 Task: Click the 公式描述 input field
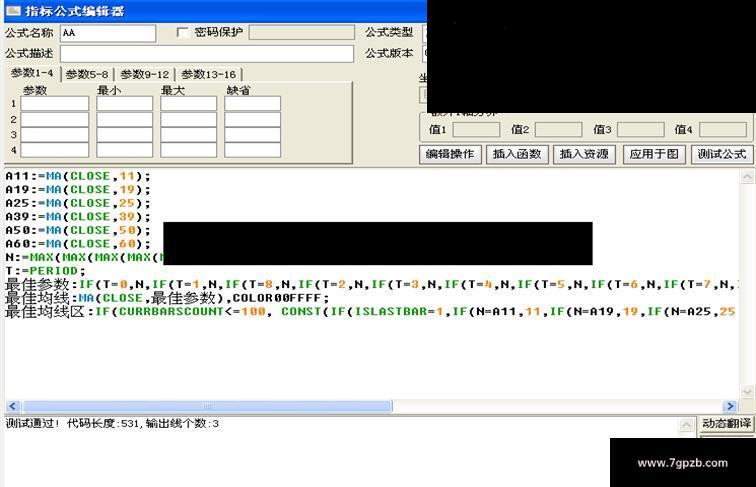pos(207,54)
